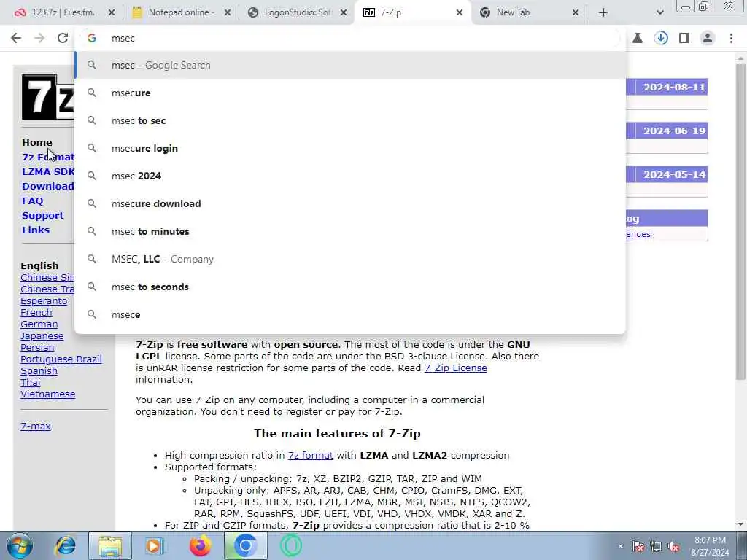This screenshot has height=560, width=747.
Task: Open the Links sidebar link
Action: point(36,230)
